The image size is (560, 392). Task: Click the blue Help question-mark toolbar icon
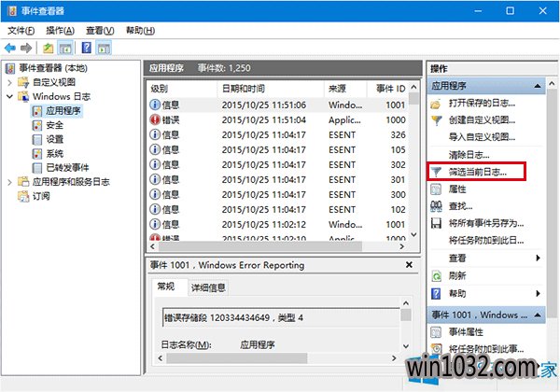click(86, 48)
